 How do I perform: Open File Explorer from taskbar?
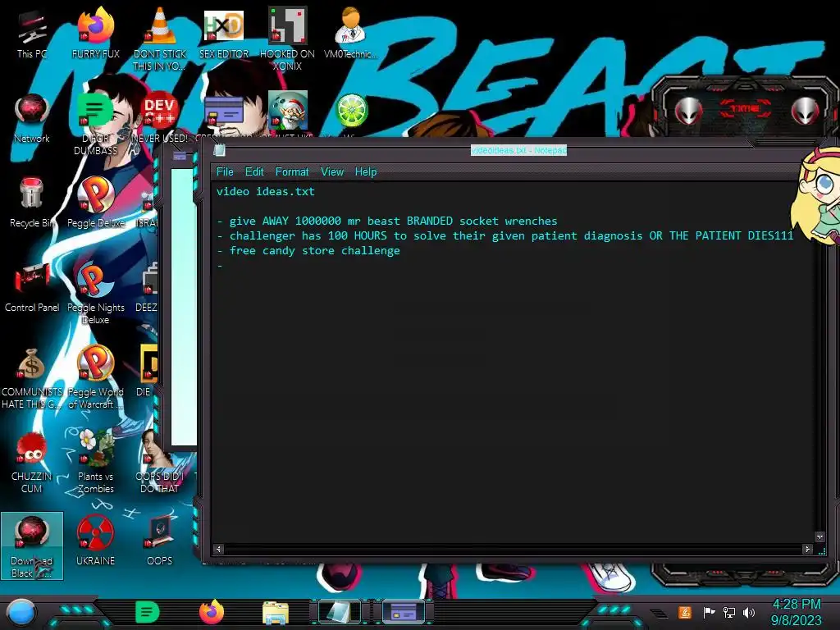pos(276,613)
